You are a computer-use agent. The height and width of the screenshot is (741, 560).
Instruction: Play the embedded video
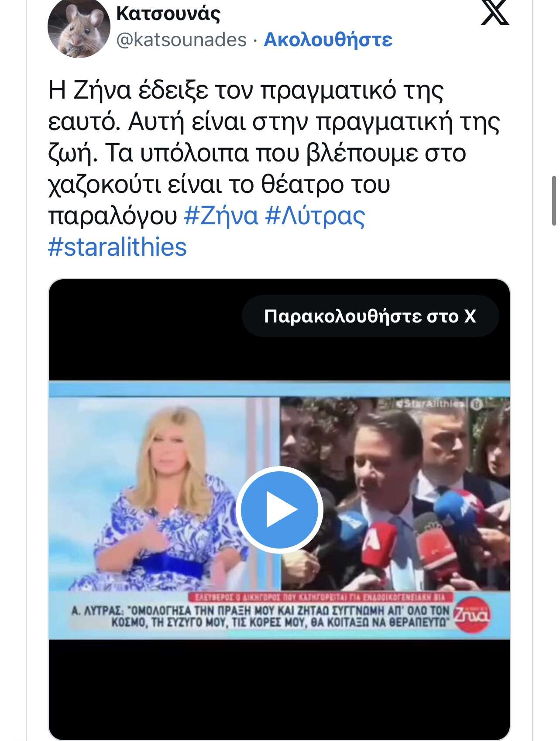[x=279, y=510]
